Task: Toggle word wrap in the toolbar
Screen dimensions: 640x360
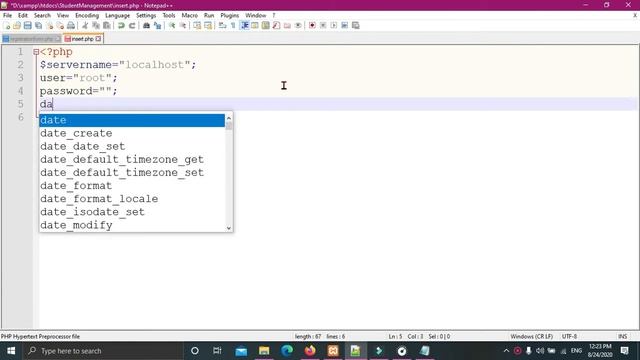Action: click(222, 25)
